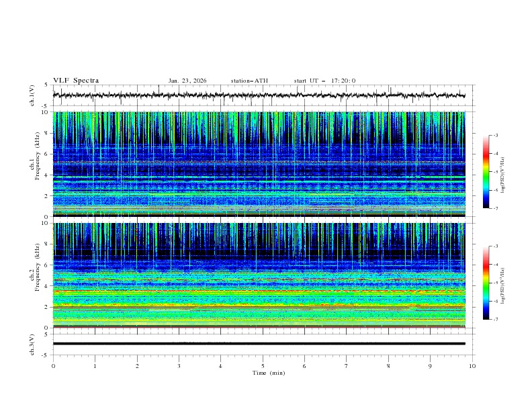Click the ch.1 waveform trace panel
532x411 pixels.
pyautogui.click(x=262, y=95)
